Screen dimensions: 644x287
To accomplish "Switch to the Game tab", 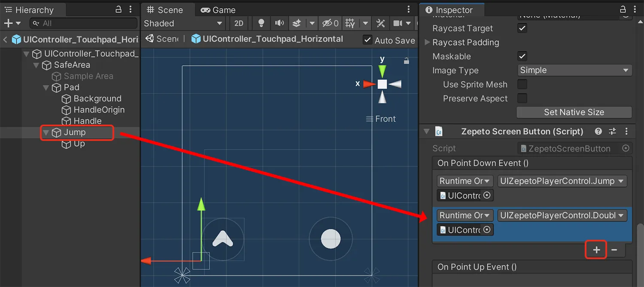I will tap(219, 10).
